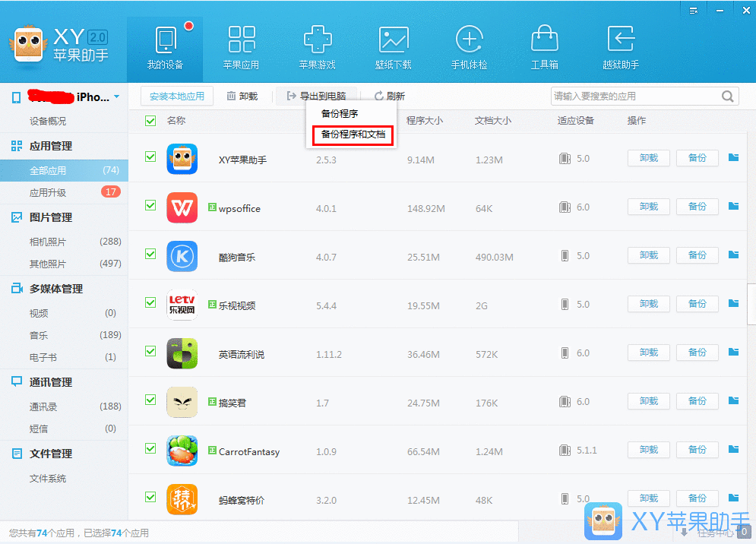
Task: Open the 苹果游戏 games section
Action: (x=318, y=46)
